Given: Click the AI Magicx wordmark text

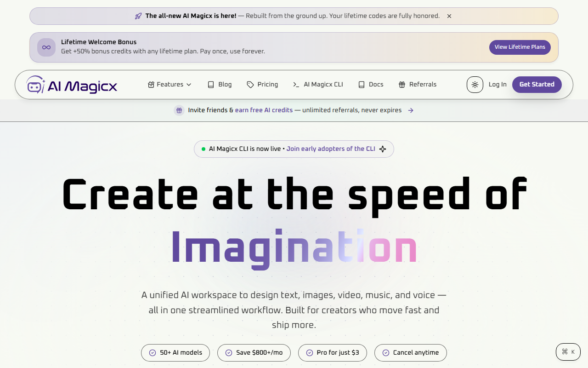Looking at the screenshot, I should tap(83, 86).
